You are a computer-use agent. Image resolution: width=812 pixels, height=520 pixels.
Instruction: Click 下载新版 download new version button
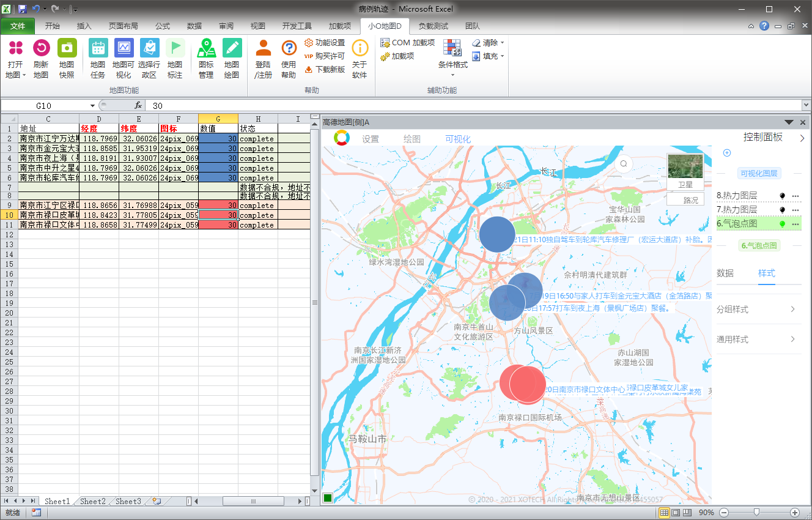(x=325, y=69)
